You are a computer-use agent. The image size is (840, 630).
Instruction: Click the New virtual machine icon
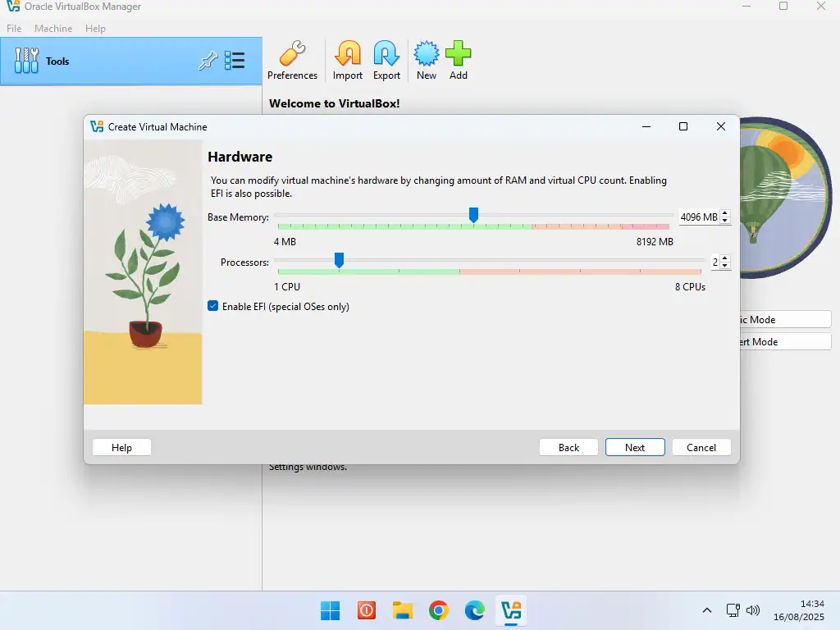(427, 56)
